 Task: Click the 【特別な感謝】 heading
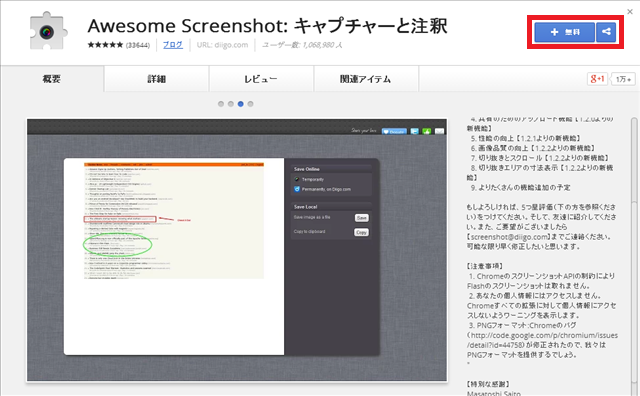click(x=488, y=384)
